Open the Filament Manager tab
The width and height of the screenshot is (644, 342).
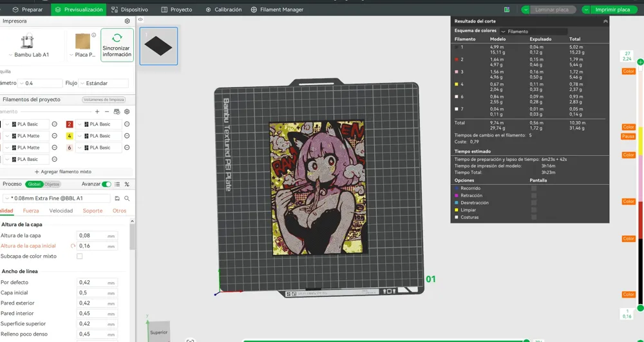click(x=277, y=10)
